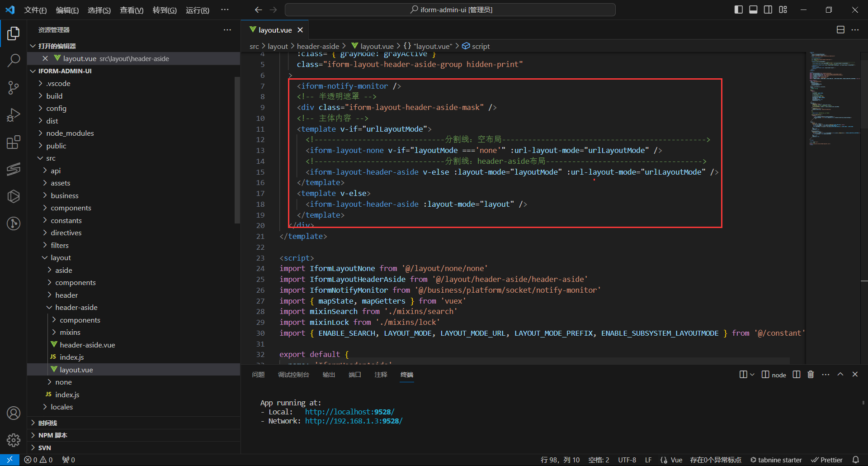868x466 pixels.
Task: Toggle the secondary sidebar layout button
Action: tap(768, 10)
